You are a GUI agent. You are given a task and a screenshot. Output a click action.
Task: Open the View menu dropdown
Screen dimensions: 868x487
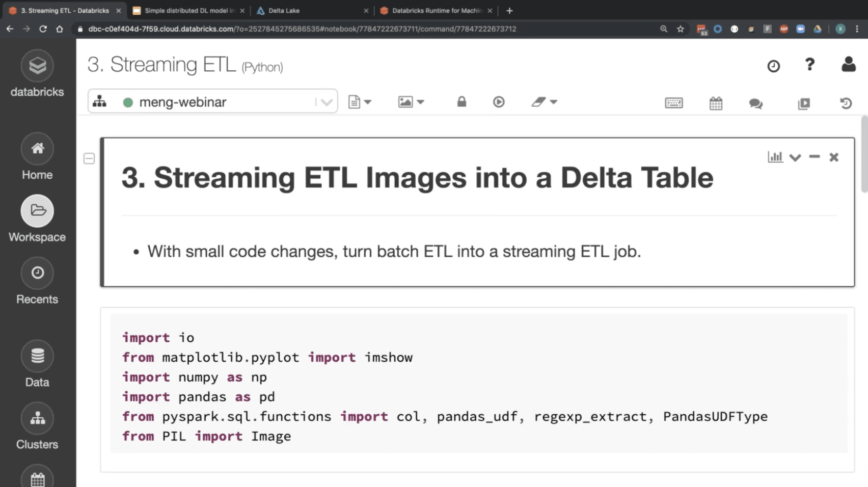[411, 102]
